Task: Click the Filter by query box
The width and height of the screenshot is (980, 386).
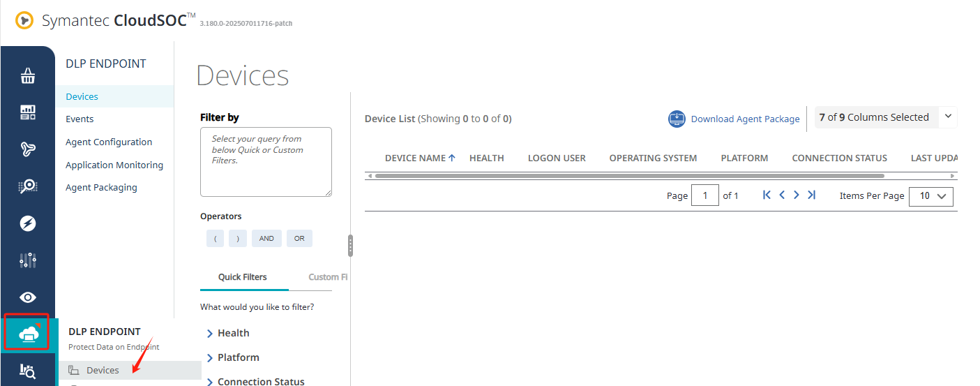Action: point(266,162)
